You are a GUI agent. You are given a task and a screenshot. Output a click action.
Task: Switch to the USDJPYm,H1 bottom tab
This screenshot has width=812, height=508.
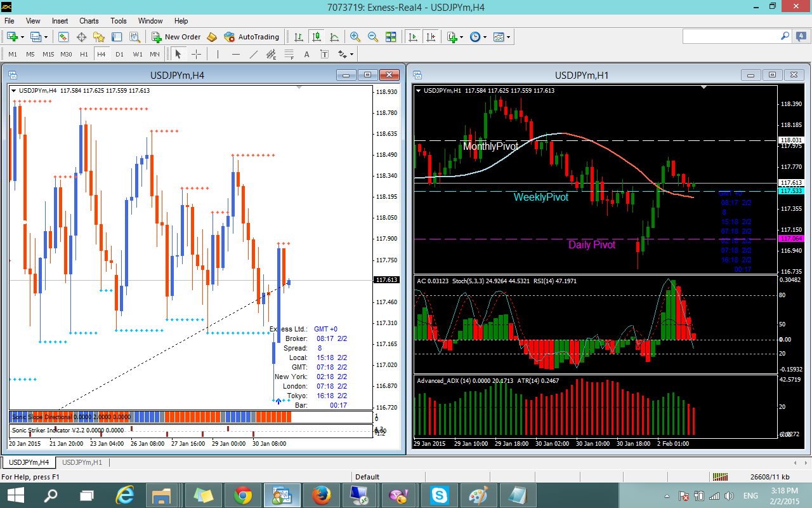[x=82, y=462]
